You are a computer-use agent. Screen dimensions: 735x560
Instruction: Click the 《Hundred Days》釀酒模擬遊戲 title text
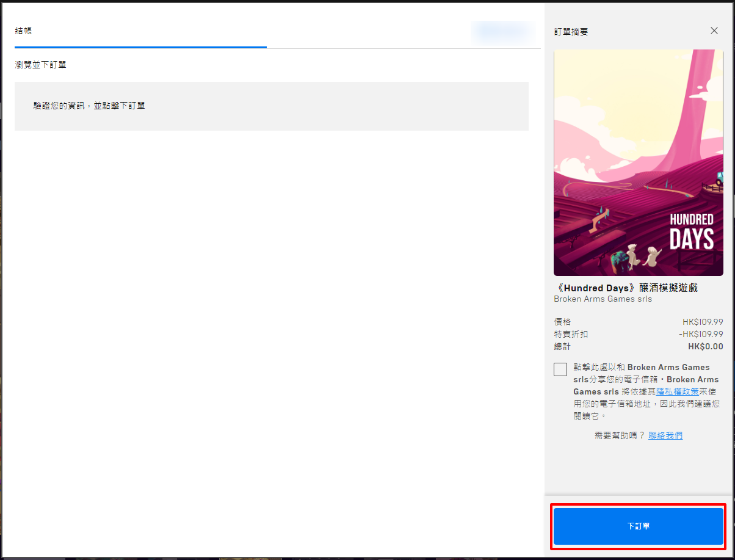pos(626,288)
